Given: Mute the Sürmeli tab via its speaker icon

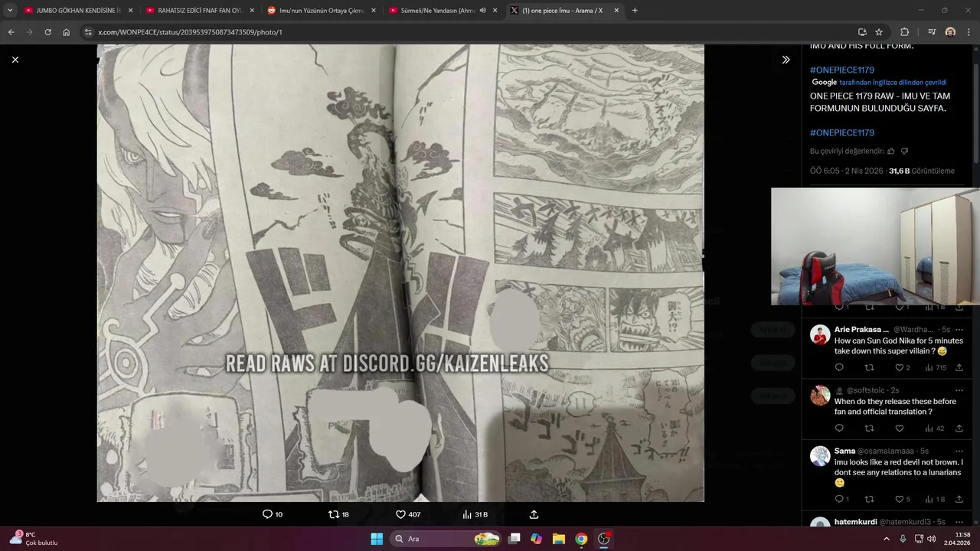Looking at the screenshot, I should (x=483, y=11).
